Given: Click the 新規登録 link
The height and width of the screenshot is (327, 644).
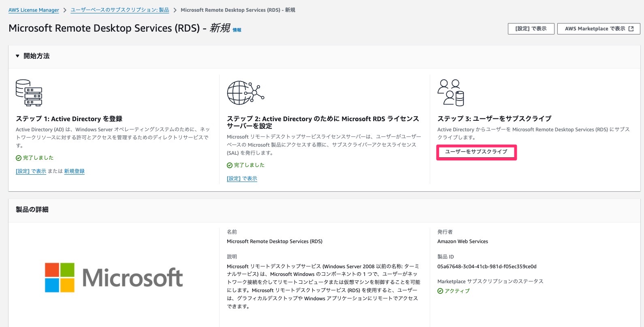Looking at the screenshot, I should pos(74,171).
